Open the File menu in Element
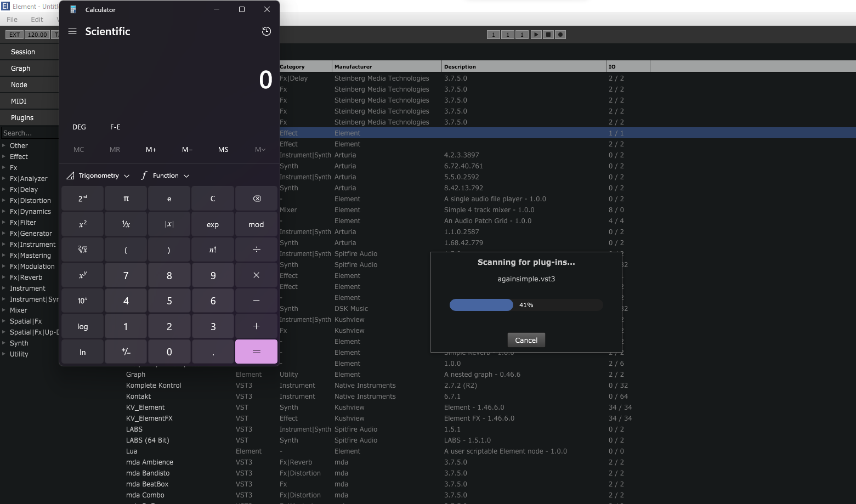This screenshot has width=856, height=504. tap(12, 19)
